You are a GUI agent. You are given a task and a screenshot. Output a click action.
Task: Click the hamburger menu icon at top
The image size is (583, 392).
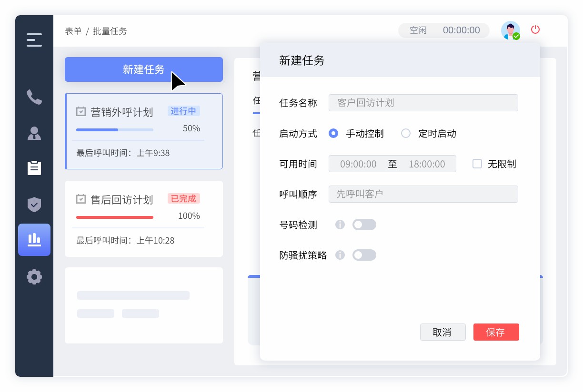(34, 40)
